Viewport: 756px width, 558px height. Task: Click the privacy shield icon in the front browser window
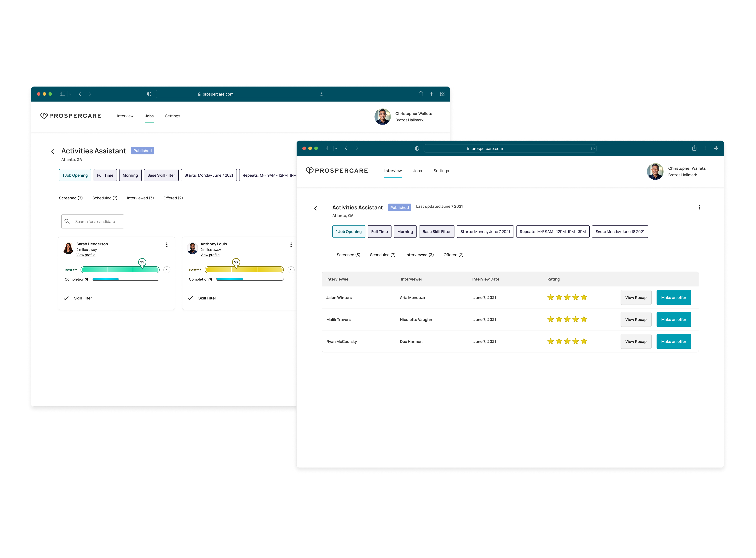[417, 149]
